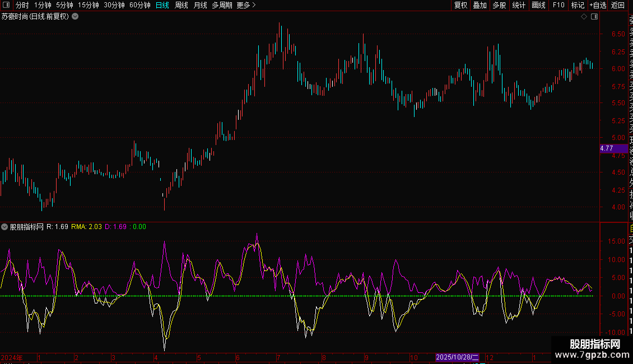Expand 更多 period options
The image size is (633, 364).
tap(246, 5)
